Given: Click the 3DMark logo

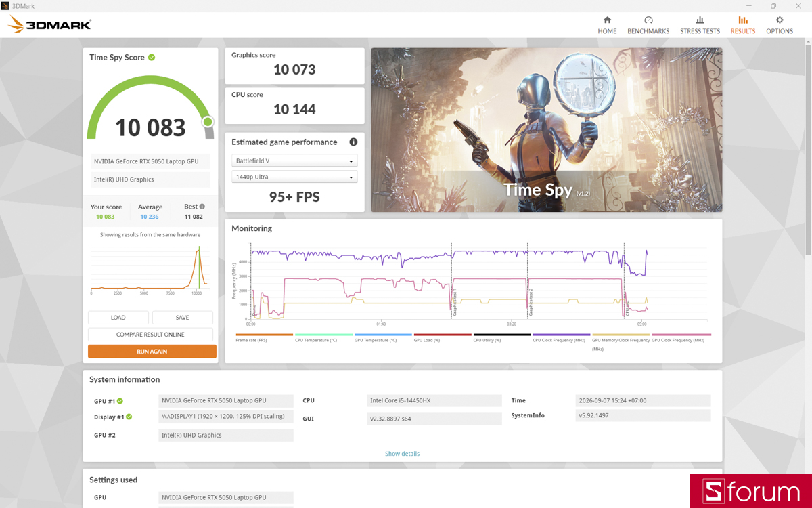Looking at the screenshot, I should [x=49, y=25].
